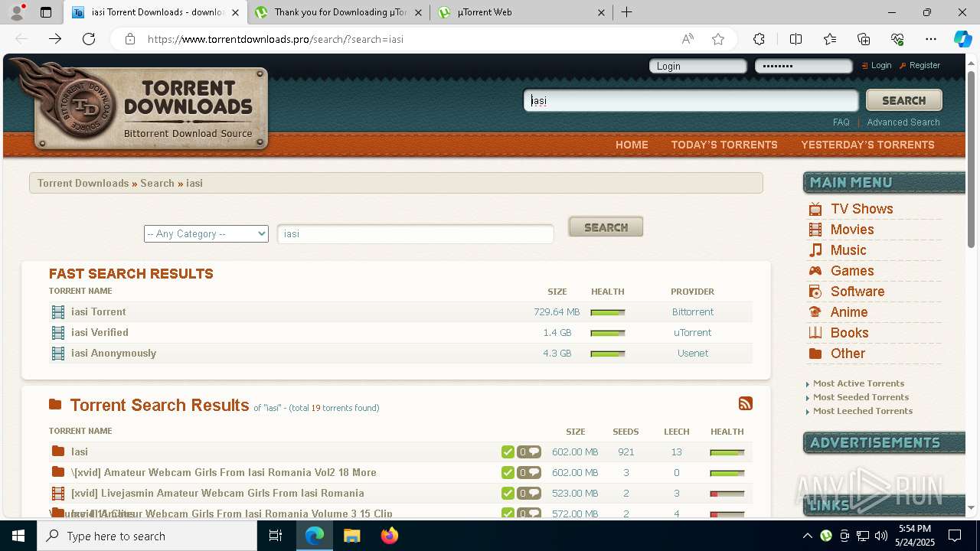The image size is (980, 551).
Task: Click the Music note category icon
Action: click(815, 250)
